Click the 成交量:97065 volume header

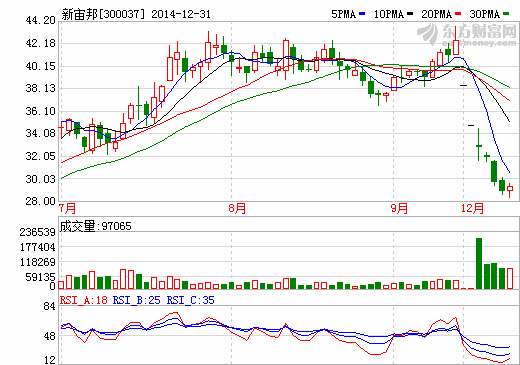[96, 226]
